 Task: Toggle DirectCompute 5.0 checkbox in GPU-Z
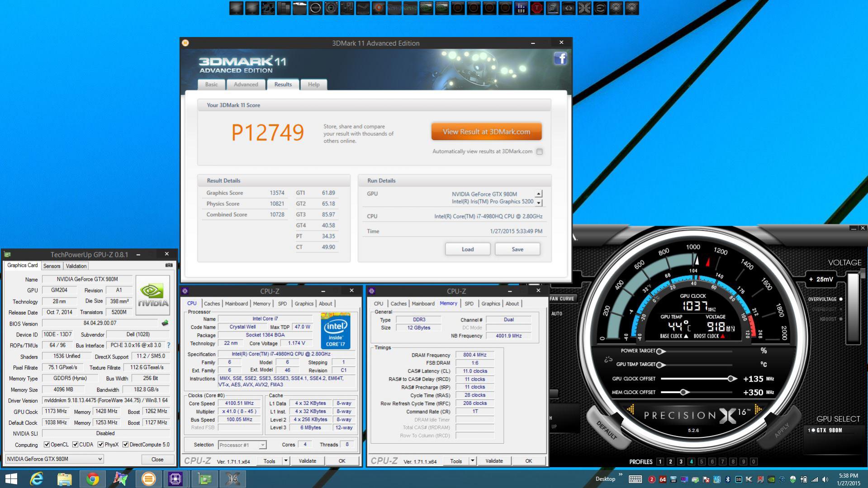(125, 445)
